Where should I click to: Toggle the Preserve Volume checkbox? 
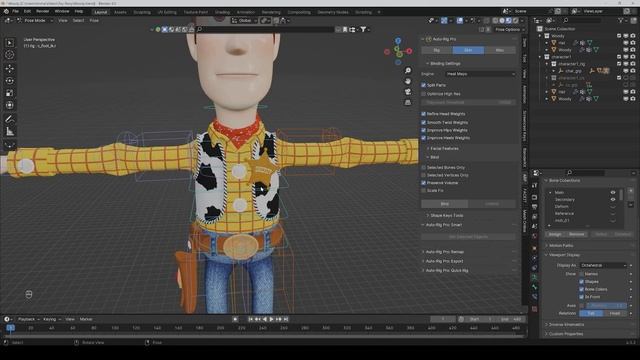click(424, 183)
